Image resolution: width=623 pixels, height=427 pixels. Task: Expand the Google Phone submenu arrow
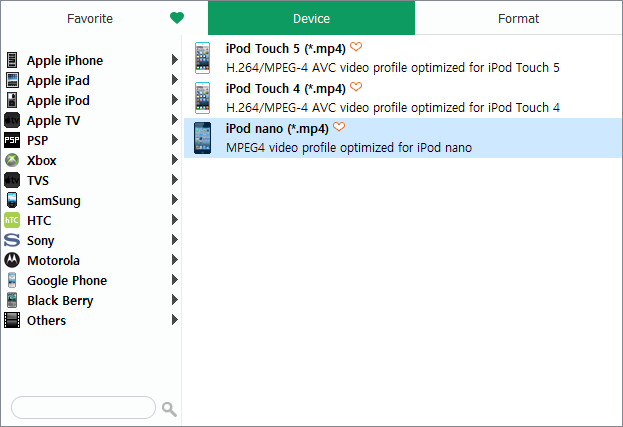[174, 280]
